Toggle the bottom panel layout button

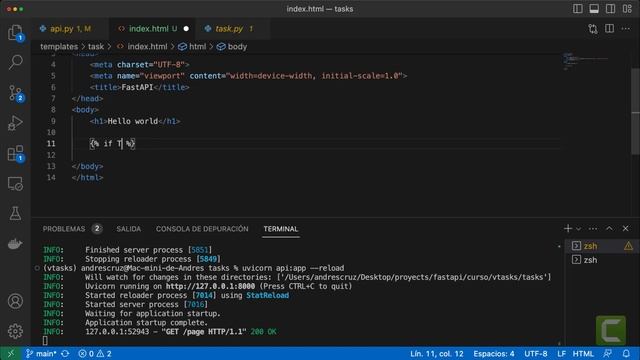coord(594,9)
